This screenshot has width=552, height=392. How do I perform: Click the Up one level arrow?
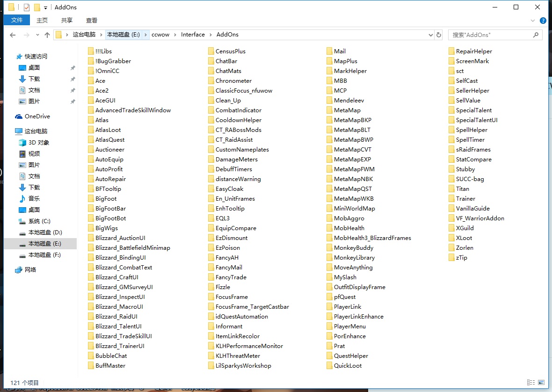point(47,35)
